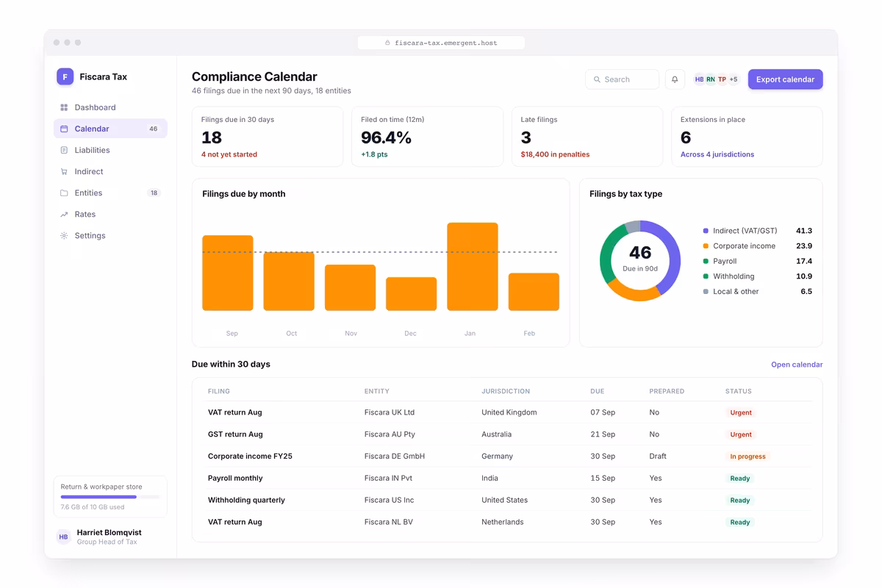Click the Ready badge for Fiscara IN Pvt

740,478
